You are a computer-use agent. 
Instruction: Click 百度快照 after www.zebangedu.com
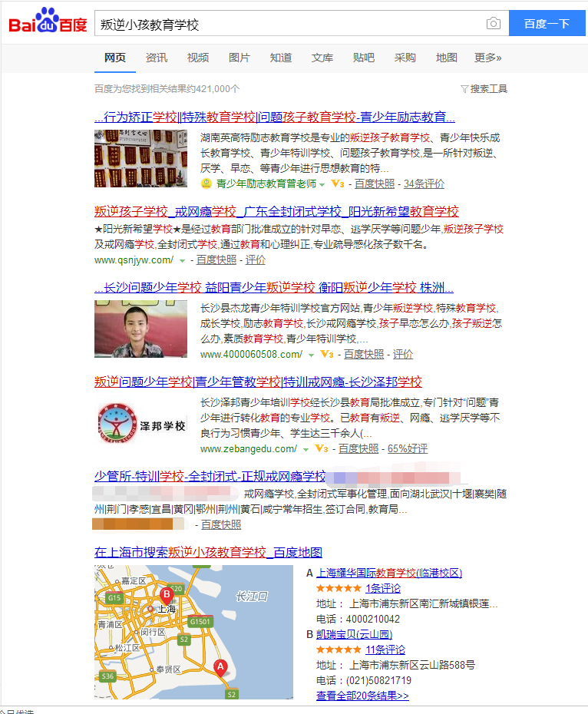[358, 449]
